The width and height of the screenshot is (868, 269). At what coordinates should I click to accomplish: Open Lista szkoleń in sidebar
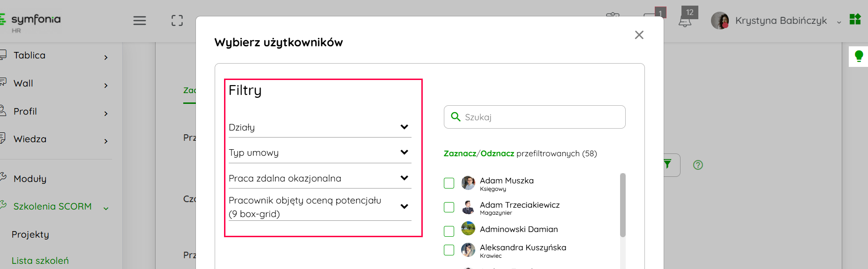pyautogui.click(x=40, y=261)
